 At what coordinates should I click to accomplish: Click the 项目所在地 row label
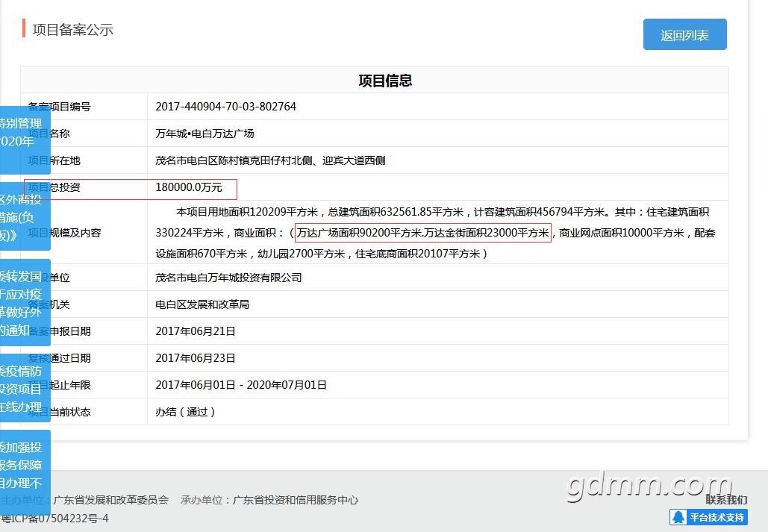click(54, 160)
